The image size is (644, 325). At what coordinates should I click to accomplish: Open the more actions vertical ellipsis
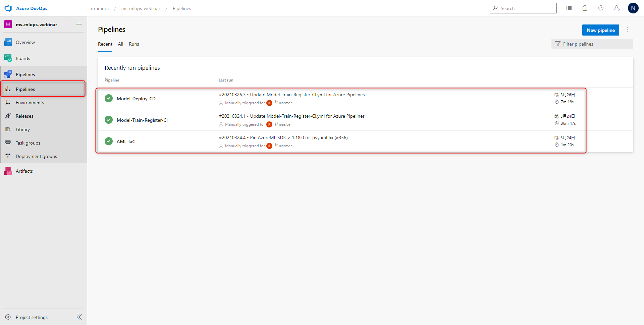pos(628,30)
